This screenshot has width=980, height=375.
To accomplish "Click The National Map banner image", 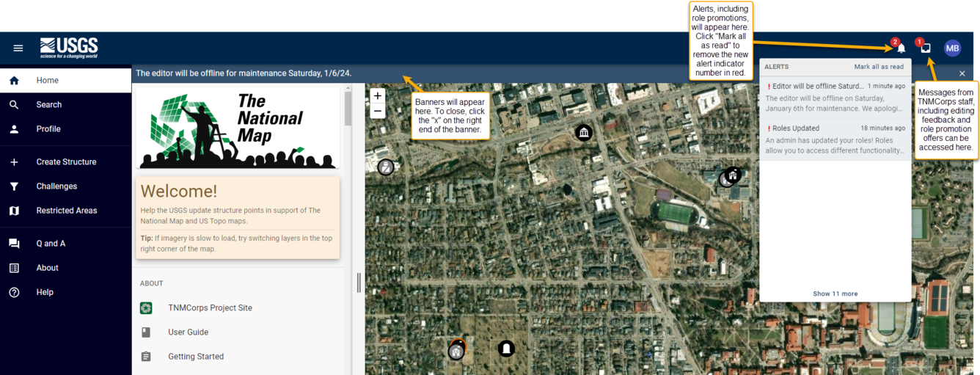I will pyautogui.click(x=238, y=128).
